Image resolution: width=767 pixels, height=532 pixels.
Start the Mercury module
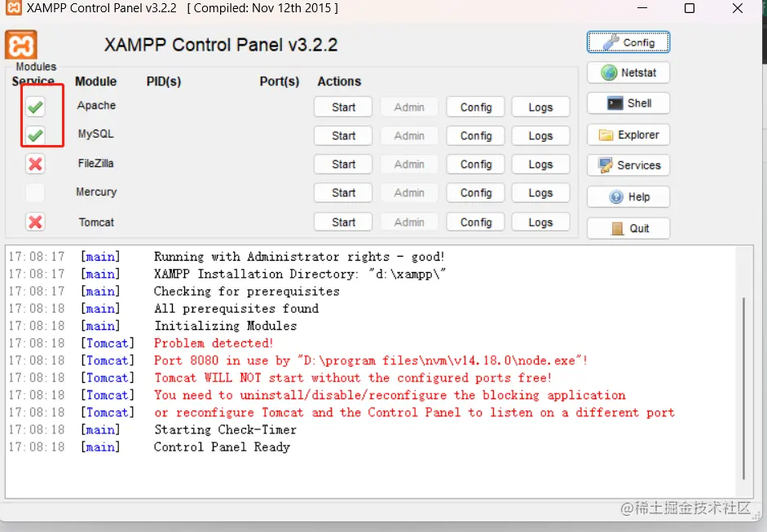[343, 192]
